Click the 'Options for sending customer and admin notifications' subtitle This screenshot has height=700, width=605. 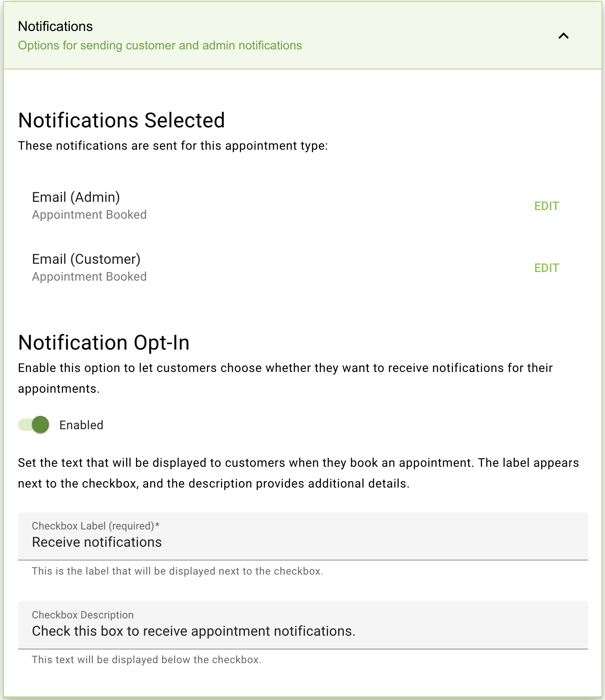point(160,45)
